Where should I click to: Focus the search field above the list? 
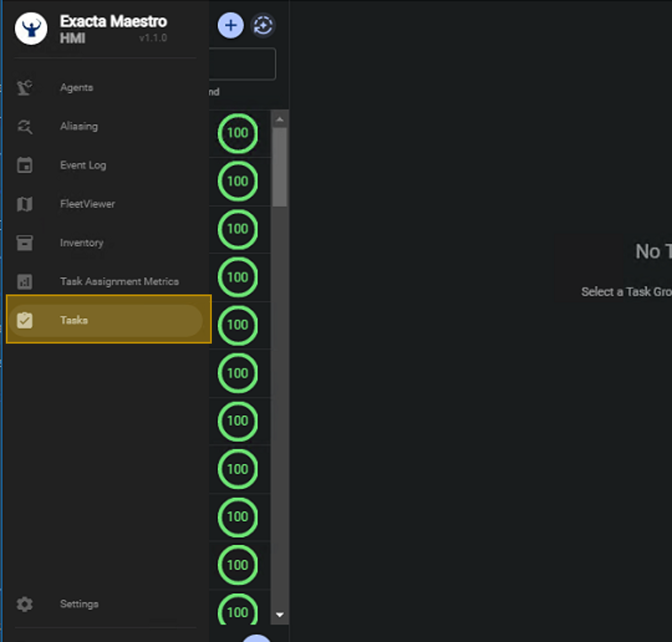pos(242,64)
